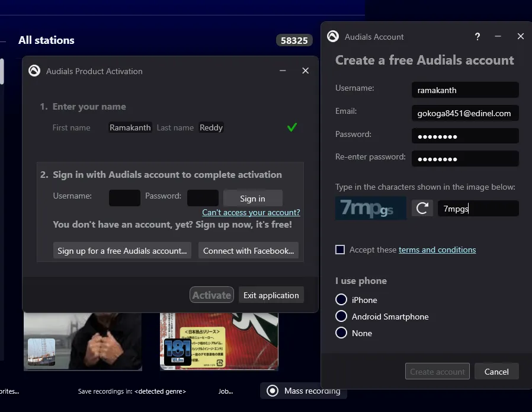Toggle Mass recording mode

click(304, 391)
